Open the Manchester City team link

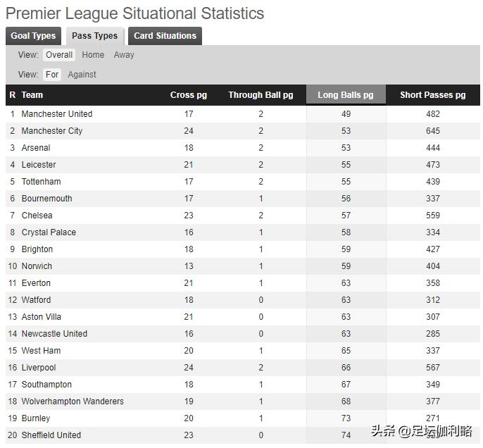52,131
